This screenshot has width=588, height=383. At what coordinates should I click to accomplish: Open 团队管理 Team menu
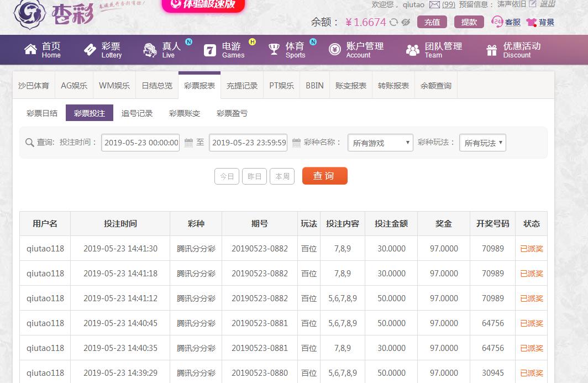click(x=434, y=50)
